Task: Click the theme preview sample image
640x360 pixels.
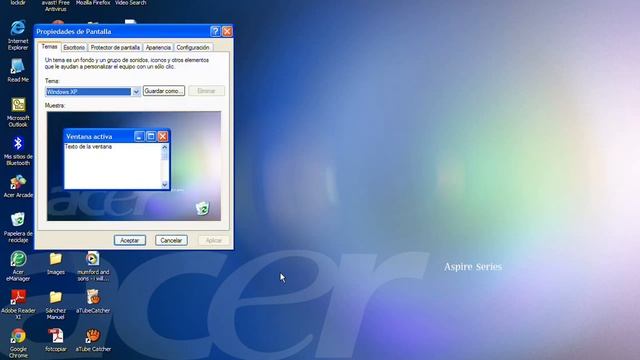Action: click(x=134, y=166)
